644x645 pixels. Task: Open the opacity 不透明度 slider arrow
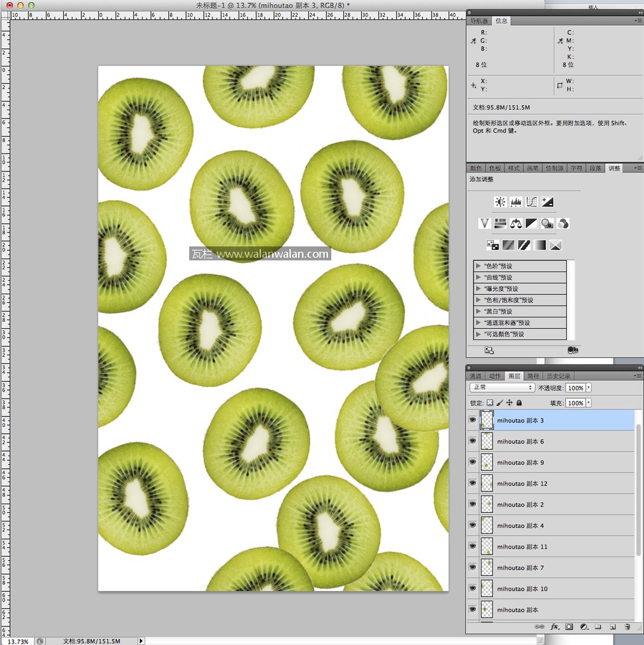[588, 387]
